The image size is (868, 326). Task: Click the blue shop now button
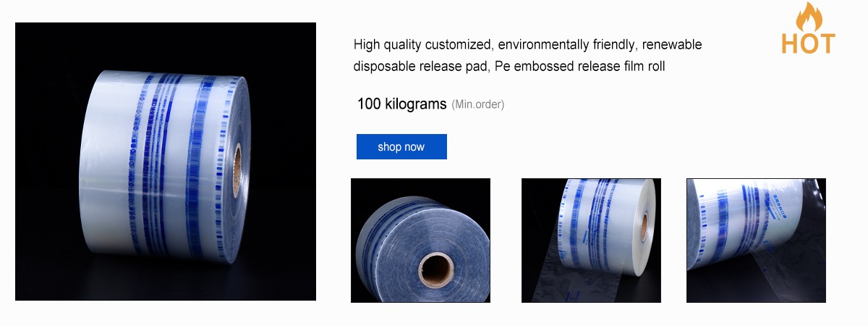click(x=401, y=147)
